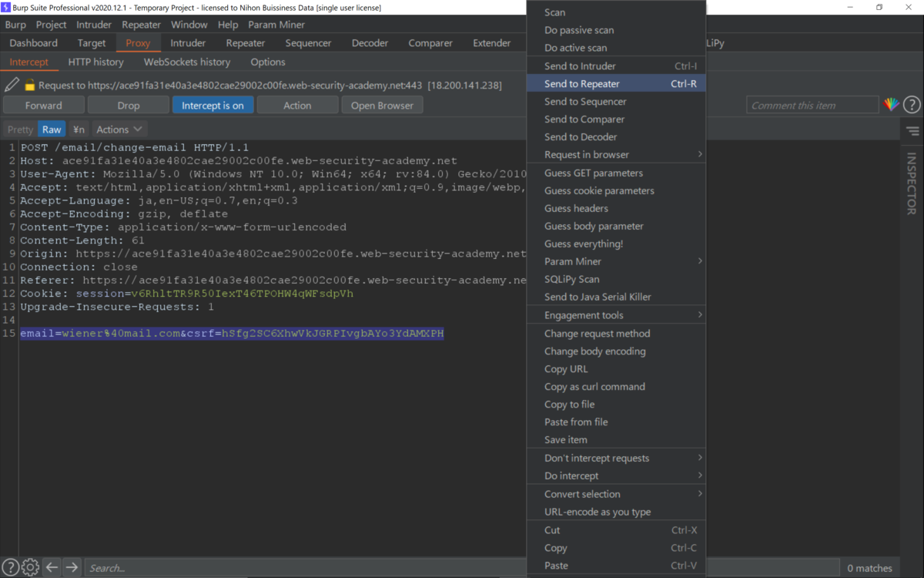Click the Open Browser button
Image resolution: width=924 pixels, height=578 pixels.
pyautogui.click(x=383, y=105)
